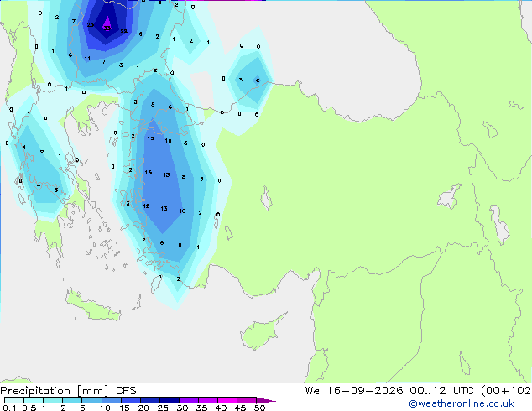Click the '22' value right of the peak
The height and width of the screenshot is (411, 532).
(x=124, y=31)
